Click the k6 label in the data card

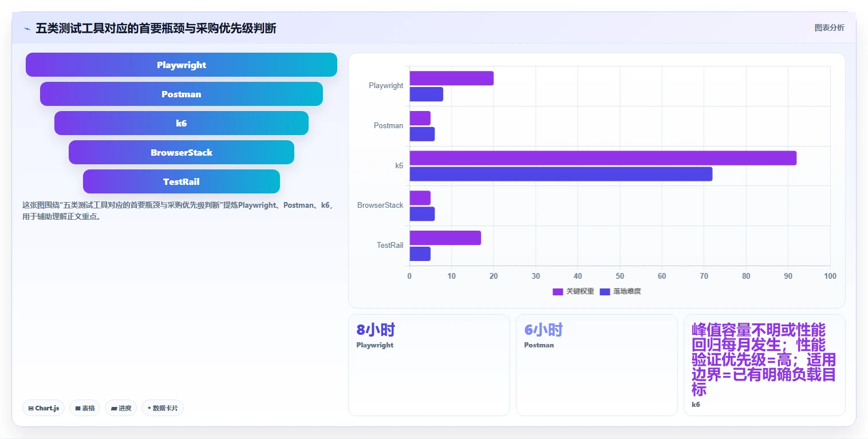(696, 405)
